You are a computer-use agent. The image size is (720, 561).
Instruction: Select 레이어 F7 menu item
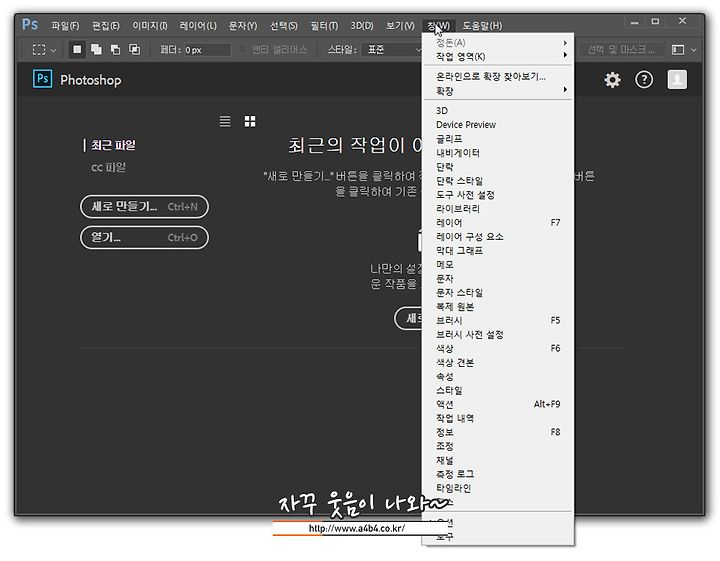coord(497,223)
